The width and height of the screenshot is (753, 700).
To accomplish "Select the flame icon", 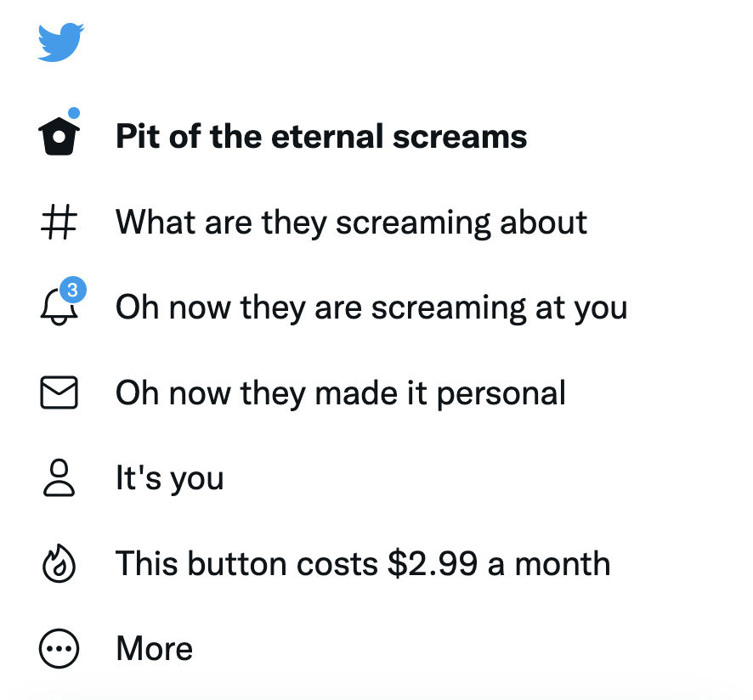I will coord(59,563).
